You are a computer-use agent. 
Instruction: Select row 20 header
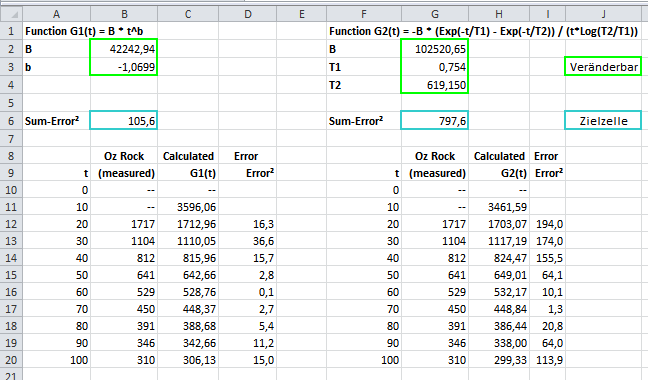[11, 360]
